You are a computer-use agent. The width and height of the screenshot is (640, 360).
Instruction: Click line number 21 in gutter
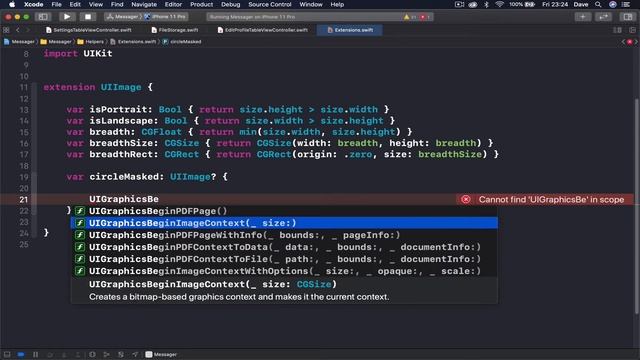24,199
